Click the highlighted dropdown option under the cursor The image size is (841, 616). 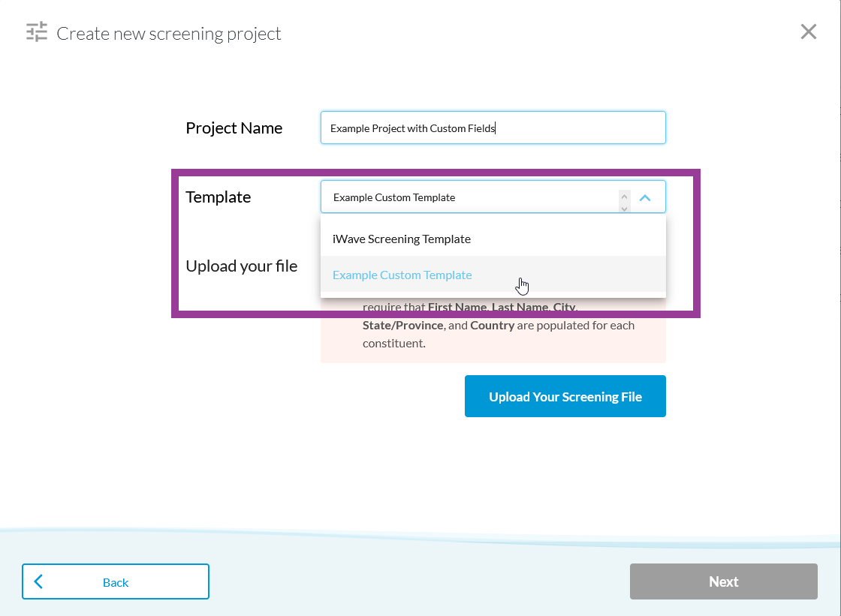(402, 275)
